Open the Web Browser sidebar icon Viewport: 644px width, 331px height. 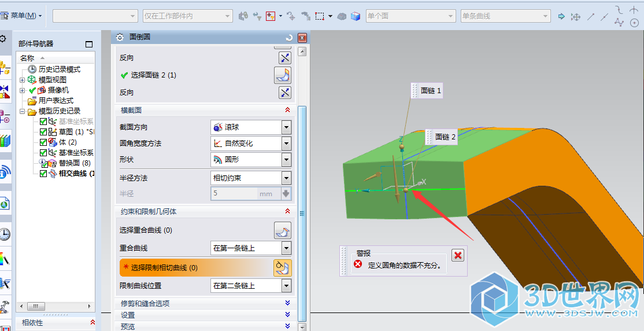pyautogui.click(x=5, y=203)
